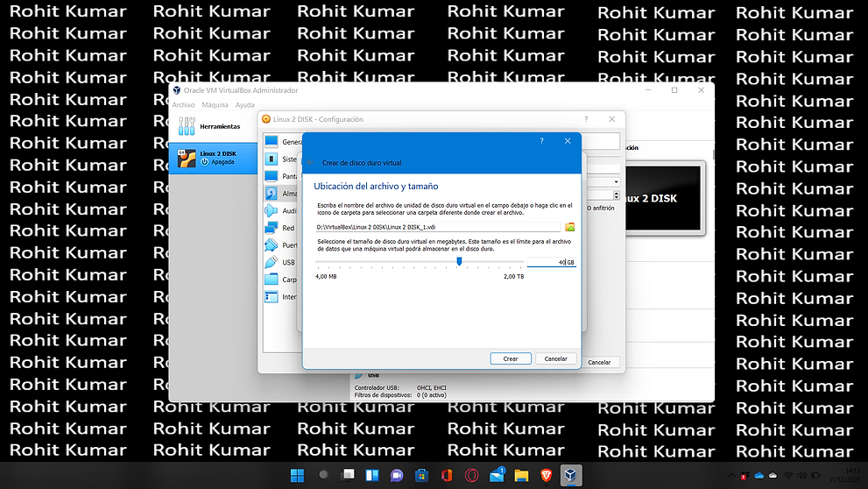The width and height of the screenshot is (868, 489).
Task: Click the spinbox arrows in the Configuración dialog
Action: pos(616,195)
